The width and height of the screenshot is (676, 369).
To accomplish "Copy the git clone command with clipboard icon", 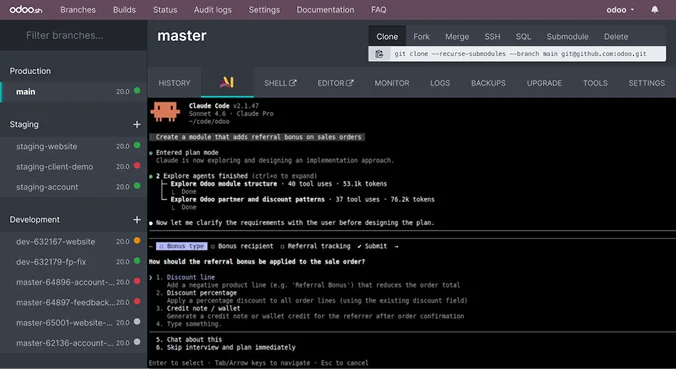I will (x=379, y=54).
